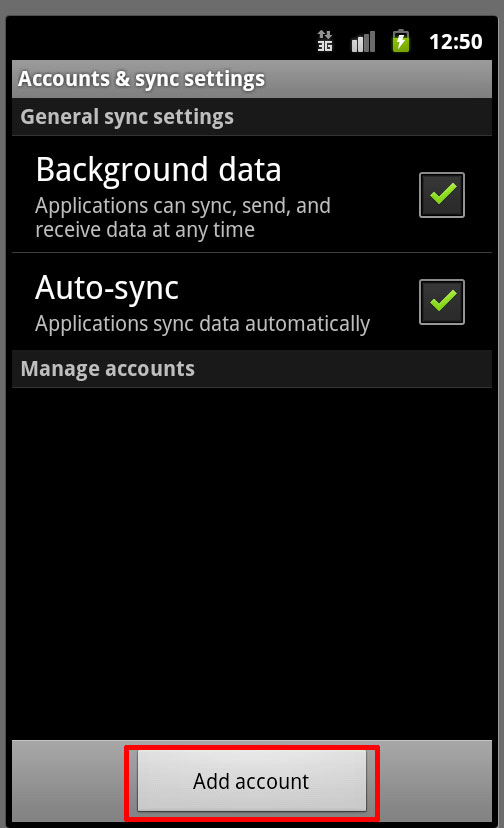
Task: Tap the Add account button
Action: tap(251, 781)
